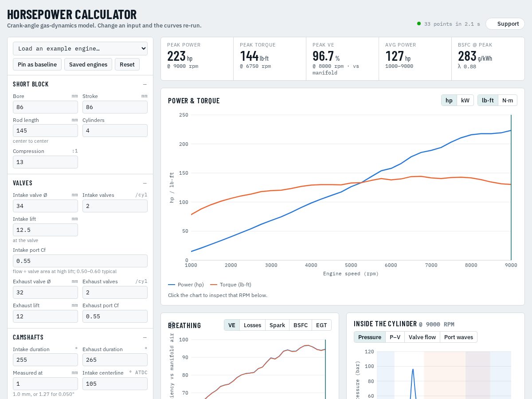Click the Peak Torque stat card
This screenshot has width=532, height=399.
pos(270,59)
